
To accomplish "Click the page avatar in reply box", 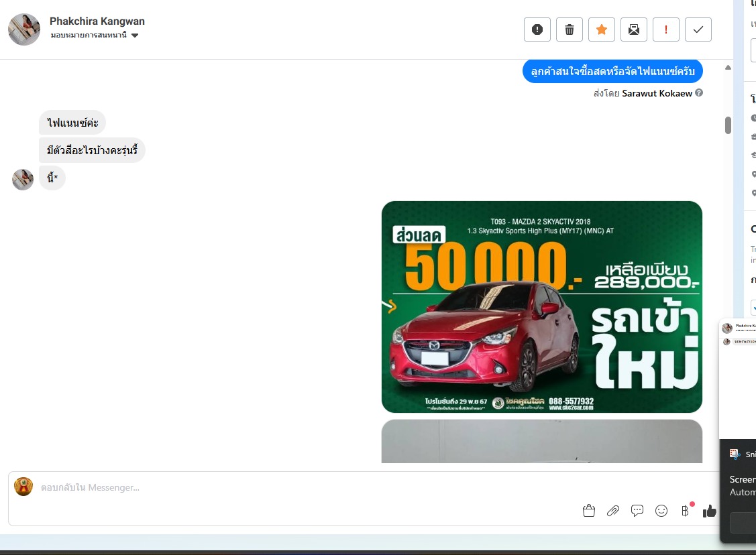I will pyautogui.click(x=23, y=487).
